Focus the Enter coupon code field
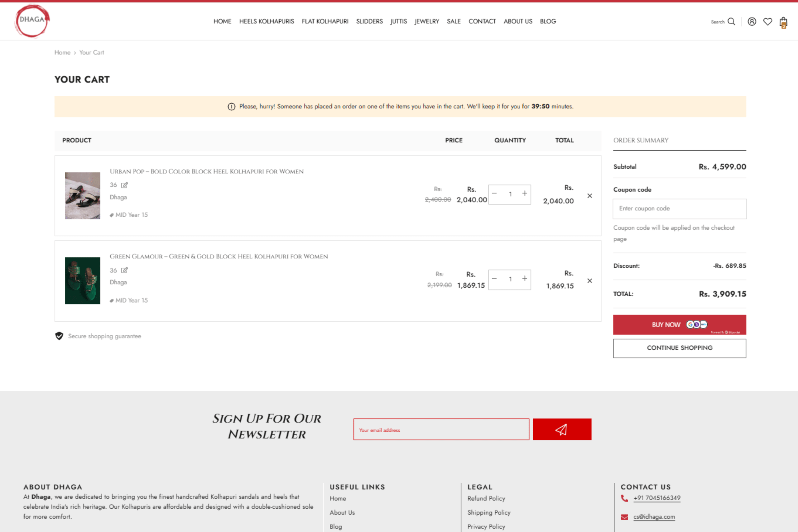Screen dimensions: 798x532 (679, 209)
